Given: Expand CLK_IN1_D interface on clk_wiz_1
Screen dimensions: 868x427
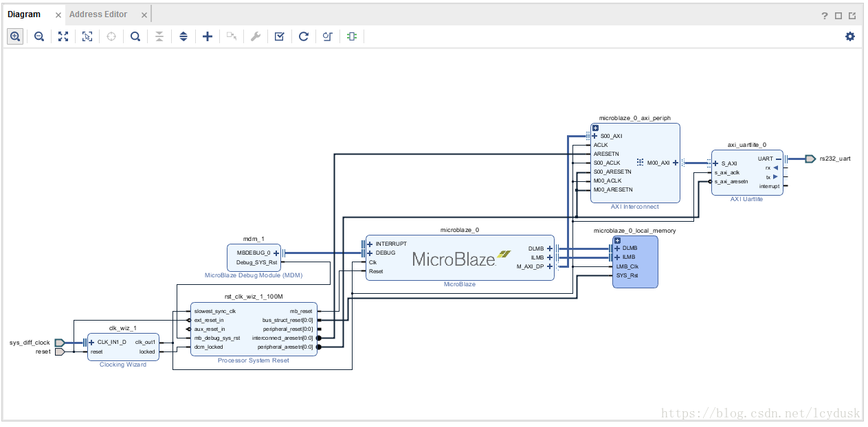Looking at the screenshot, I should (92, 342).
